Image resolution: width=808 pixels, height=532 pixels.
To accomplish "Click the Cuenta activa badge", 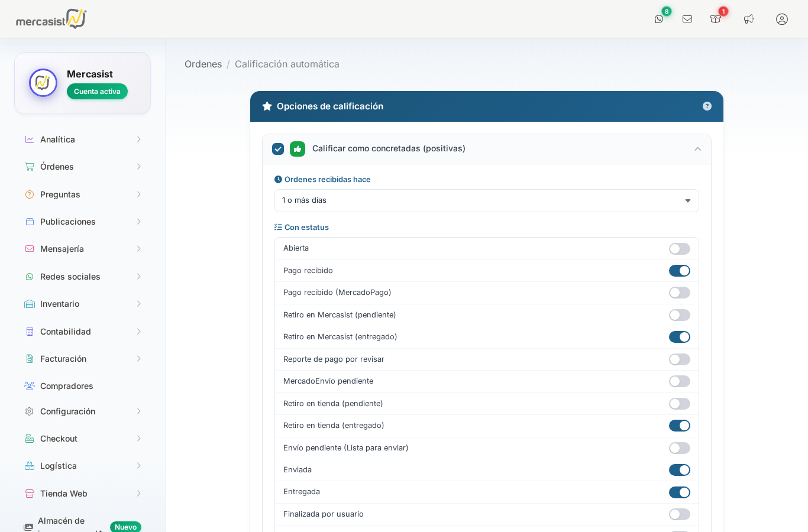I will pyautogui.click(x=97, y=92).
